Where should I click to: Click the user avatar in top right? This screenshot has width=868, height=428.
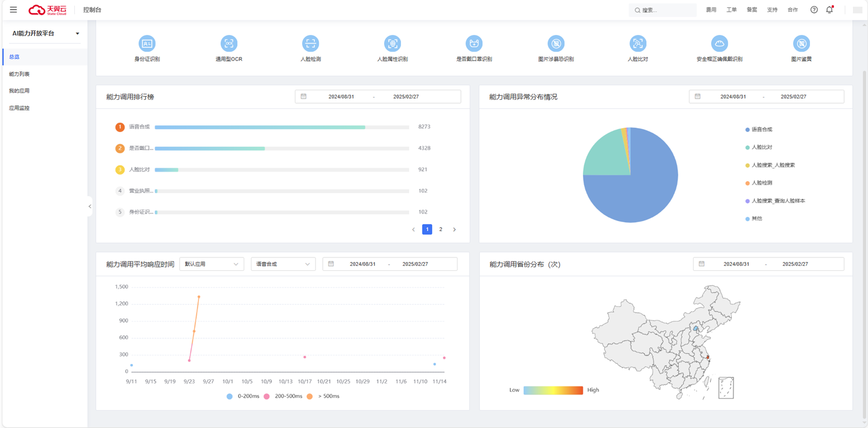(857, 10)
